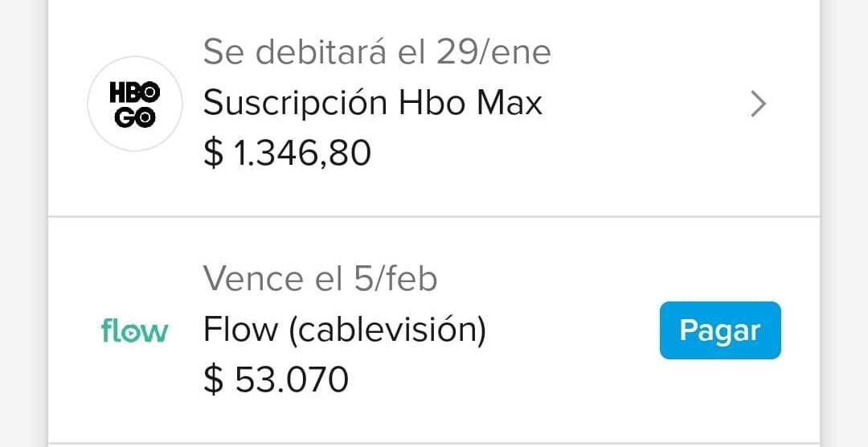Click the $ 1.346,80 amount

pyautogui.click(x=287, y=153)
